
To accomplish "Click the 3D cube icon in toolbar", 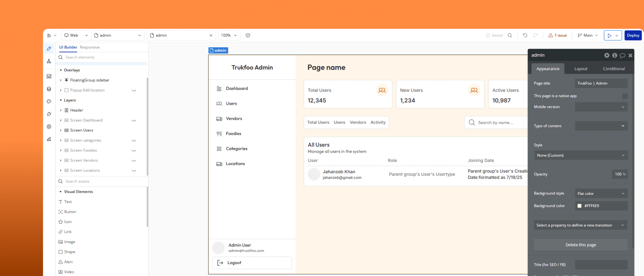I will [x=248, y=36].
